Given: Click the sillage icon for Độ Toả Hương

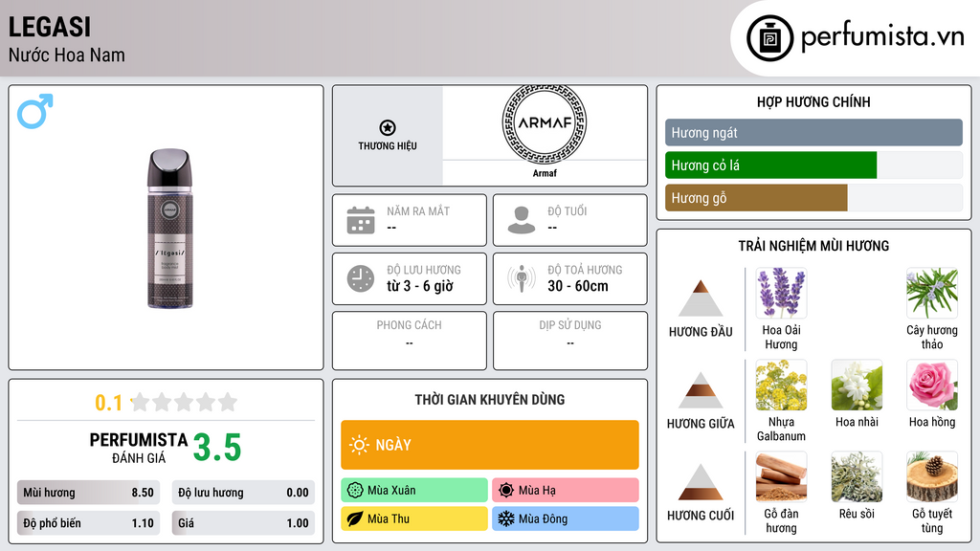Looking at the screenshot, I should pos(522,278).
